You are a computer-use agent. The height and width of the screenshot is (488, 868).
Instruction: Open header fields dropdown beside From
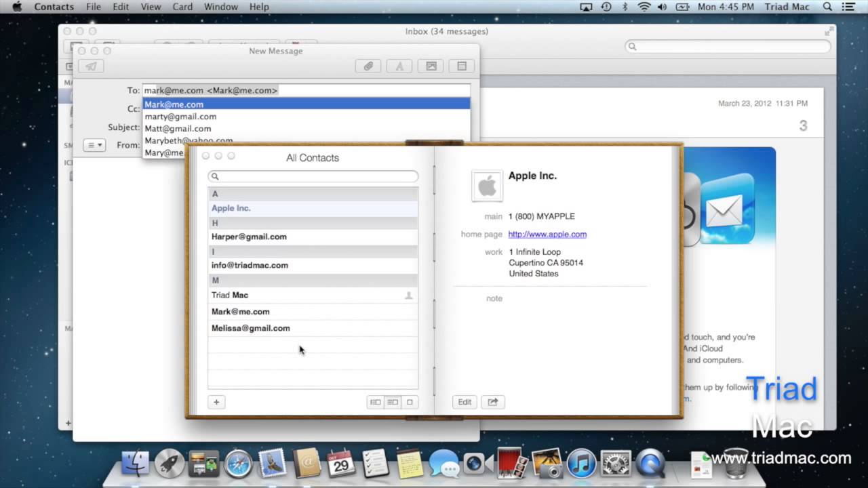(94, 145)
